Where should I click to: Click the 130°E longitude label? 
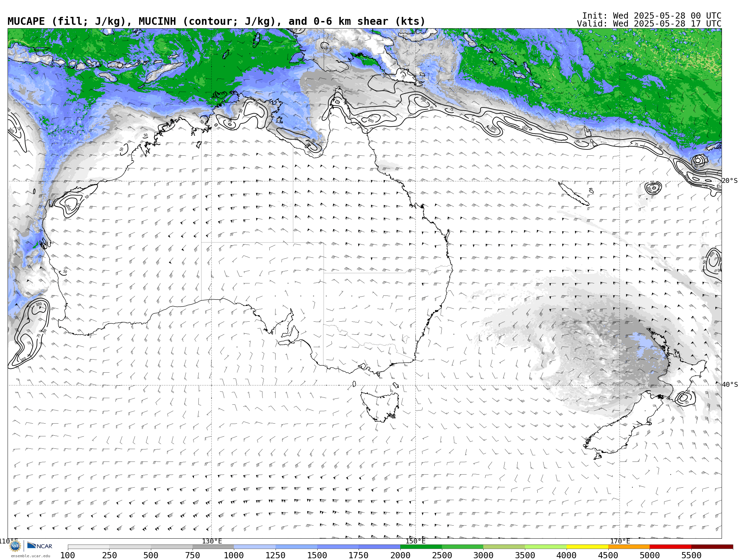[x=212, y=541]
